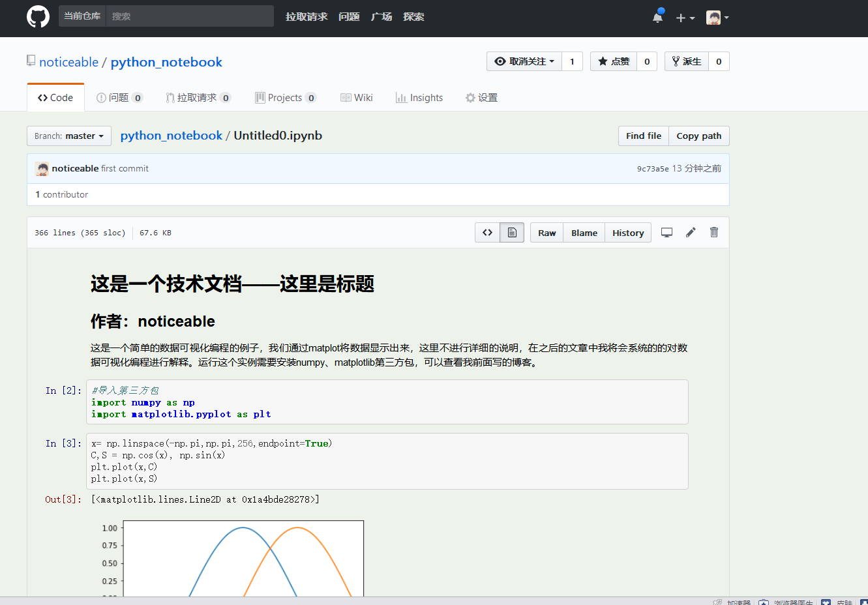Viewport: 868px width, 605px height.
Task: Open the first commit message link
Action: (x=125, y=168)
